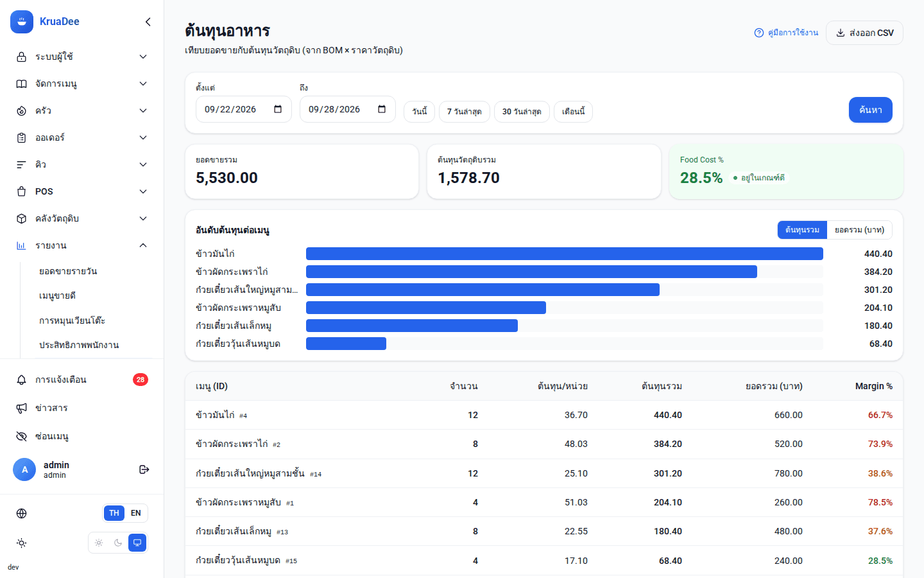924x578 pixels.
Task: Click the kitchen icon beside ครัว
Action: coord(22,110)
